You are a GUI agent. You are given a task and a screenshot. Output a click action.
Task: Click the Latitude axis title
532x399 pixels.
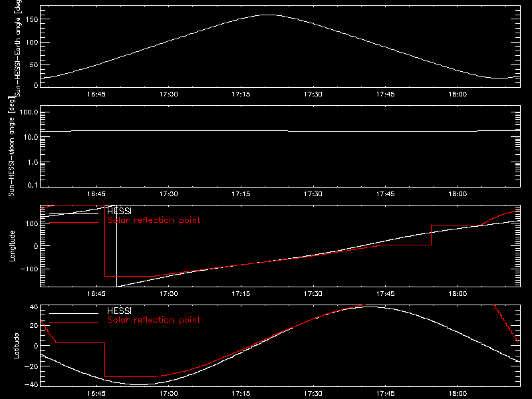(16, 345)
